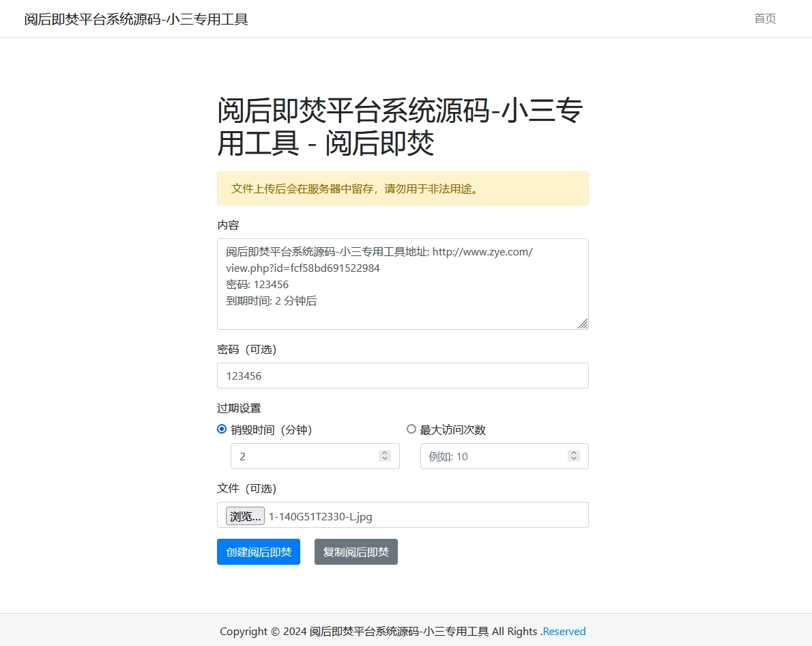This screenshot has height=646, width=812.
Task: Click the 创建阅后即焚 button
Action: click(x=258, y=552)
